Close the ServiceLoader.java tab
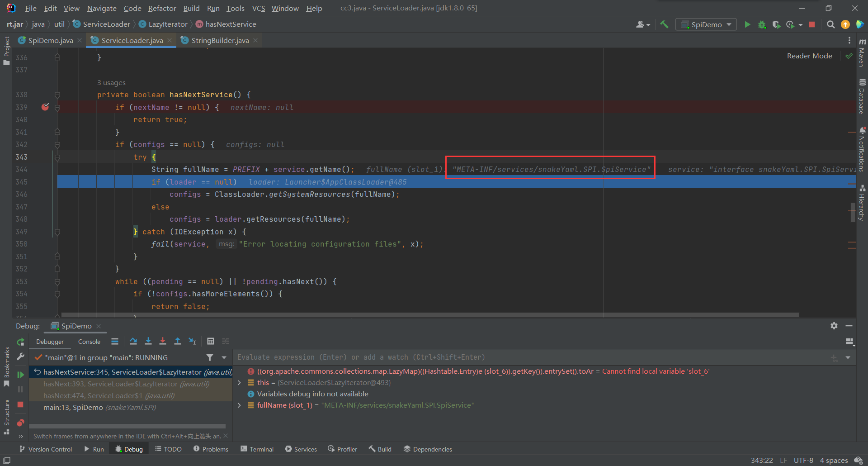This screenshot has width=868, height=466. point(170,40)
